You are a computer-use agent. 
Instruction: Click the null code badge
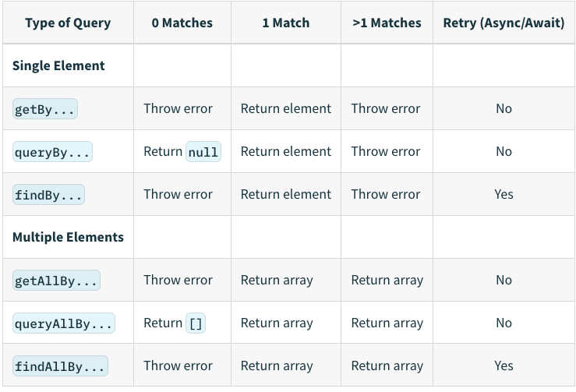pos(203,152)
